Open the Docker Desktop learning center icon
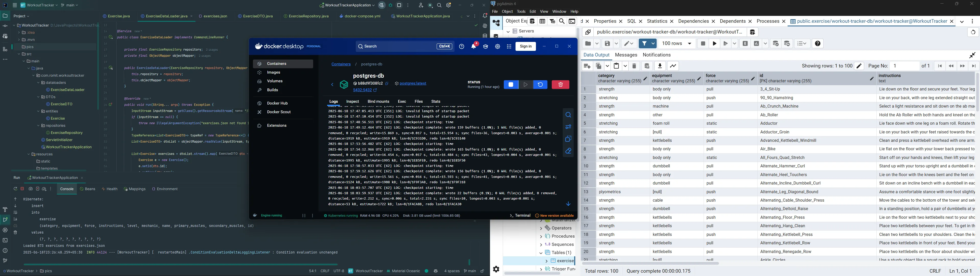 (x=485, y=47)
